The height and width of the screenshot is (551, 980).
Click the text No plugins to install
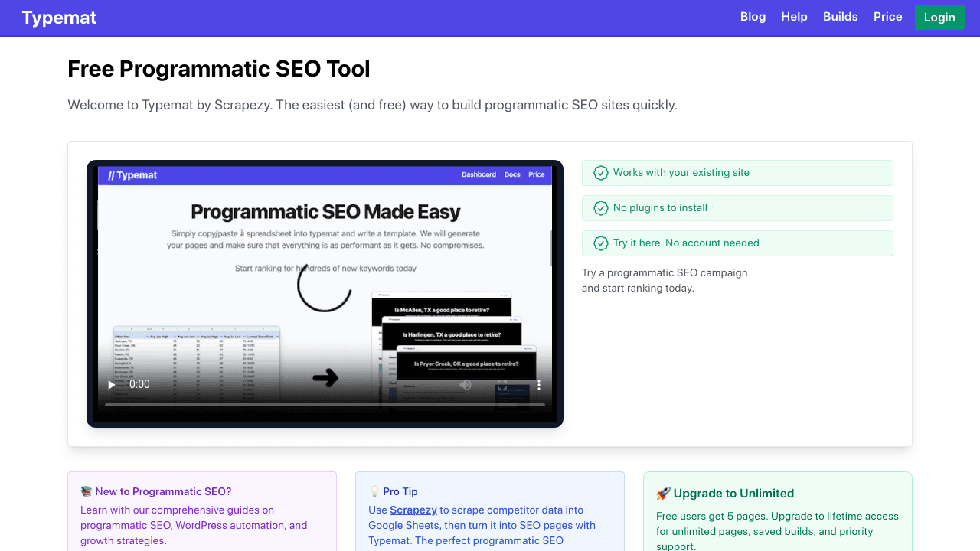click(660, 208)
